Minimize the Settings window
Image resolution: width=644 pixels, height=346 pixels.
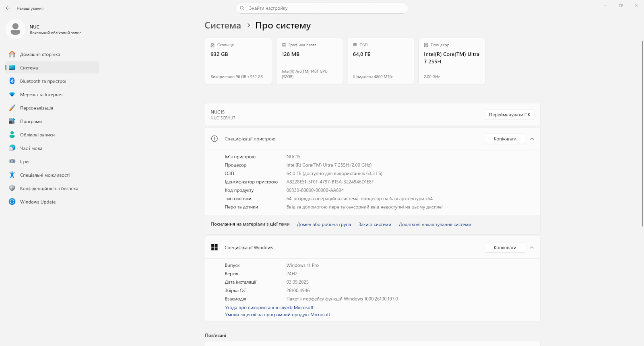tap(605, 5)
